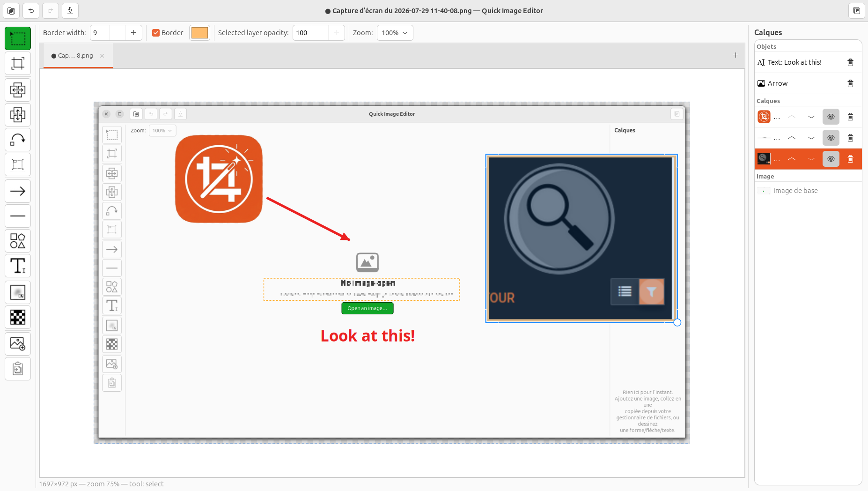
Task: Toggle the layers sidebar button in header
Action: [x=856, y=10]
